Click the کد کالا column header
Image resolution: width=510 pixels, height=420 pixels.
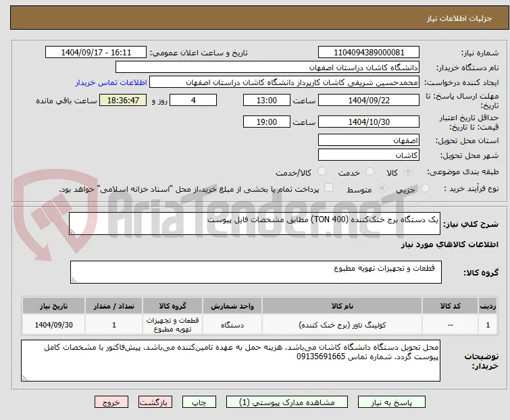[x=450, y=306]
